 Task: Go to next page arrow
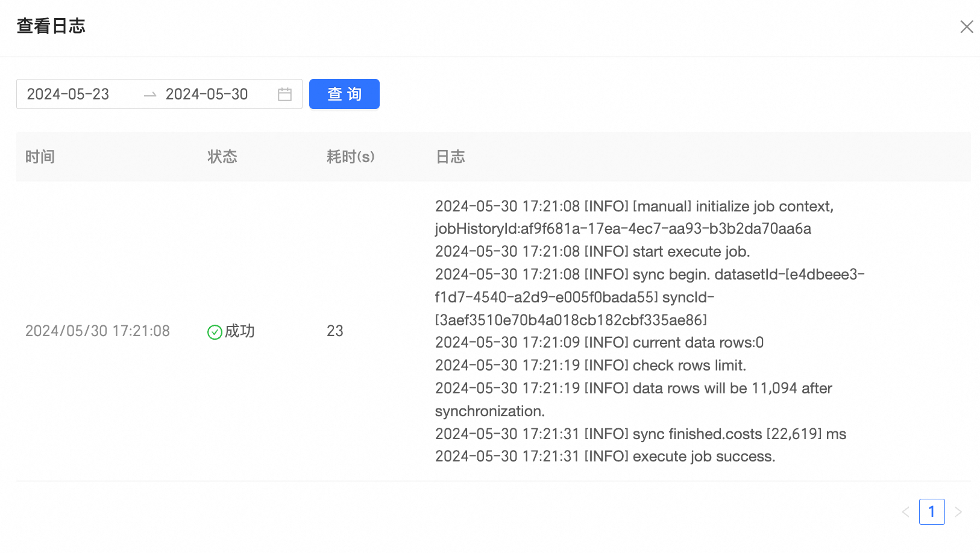coord(958,512)
